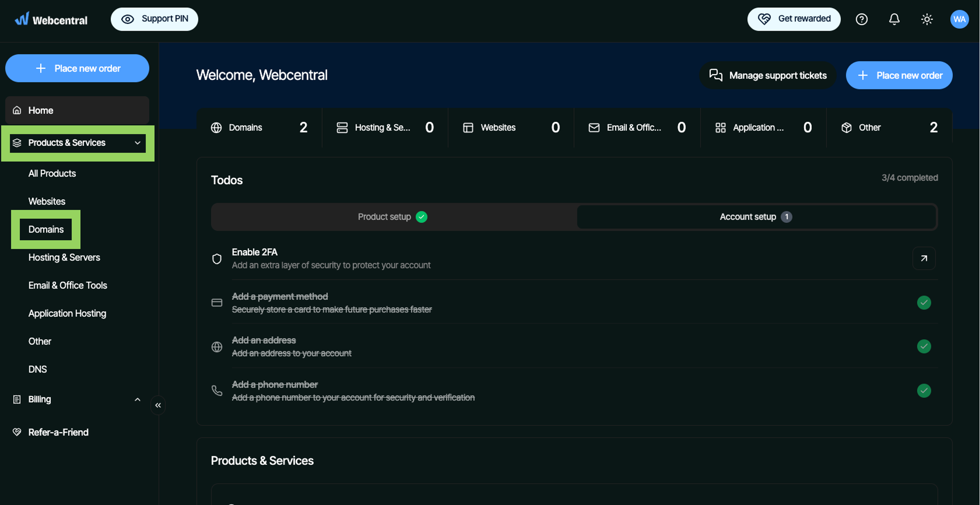Go to Home in the sidebar

(77, 110)
